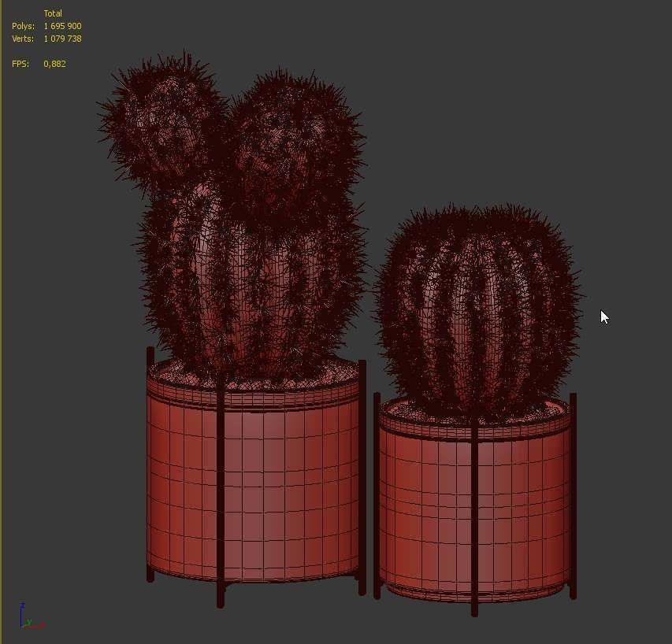Click the 'Total' statistics header text

[x=53, y=13]
